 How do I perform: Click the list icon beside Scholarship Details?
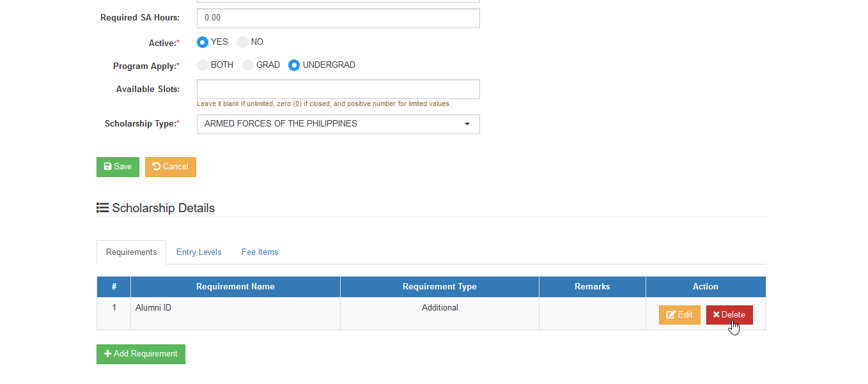click(x=102, y=208)
